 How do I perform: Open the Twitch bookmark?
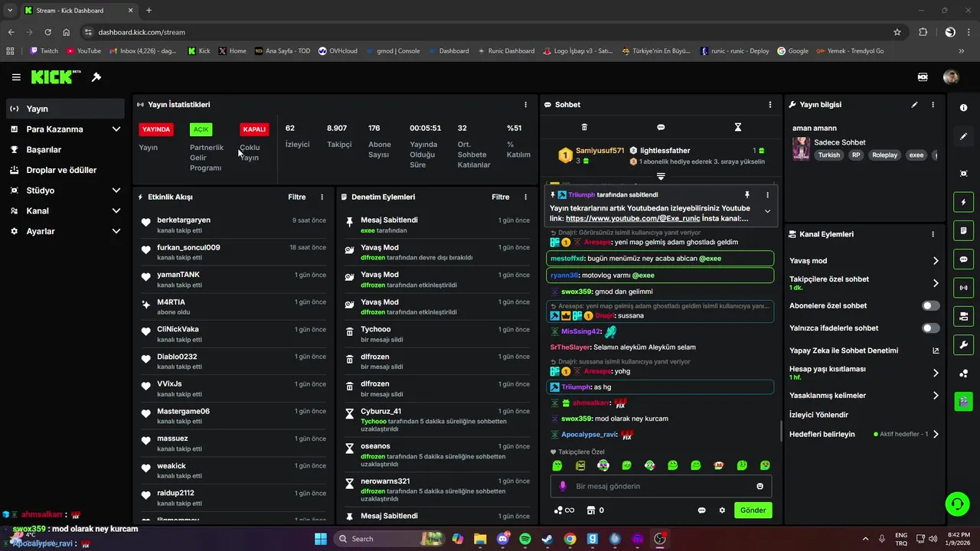(x=44, y=51)
